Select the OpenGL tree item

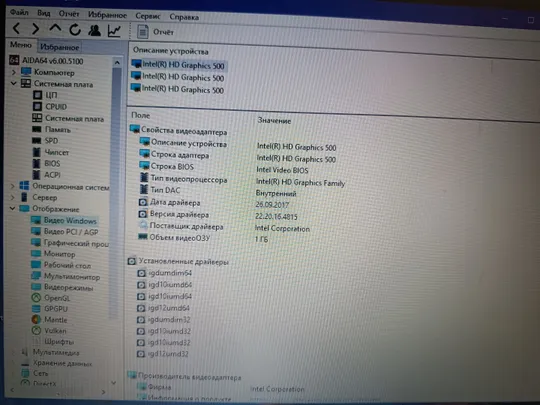pyautogui.click(x=51, y=298)
